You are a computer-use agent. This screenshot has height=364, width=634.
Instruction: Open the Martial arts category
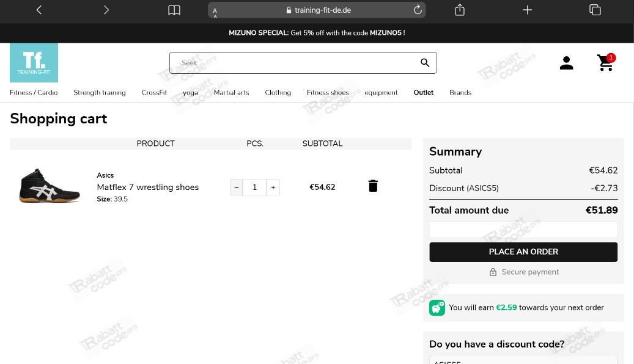click(231, 92)
